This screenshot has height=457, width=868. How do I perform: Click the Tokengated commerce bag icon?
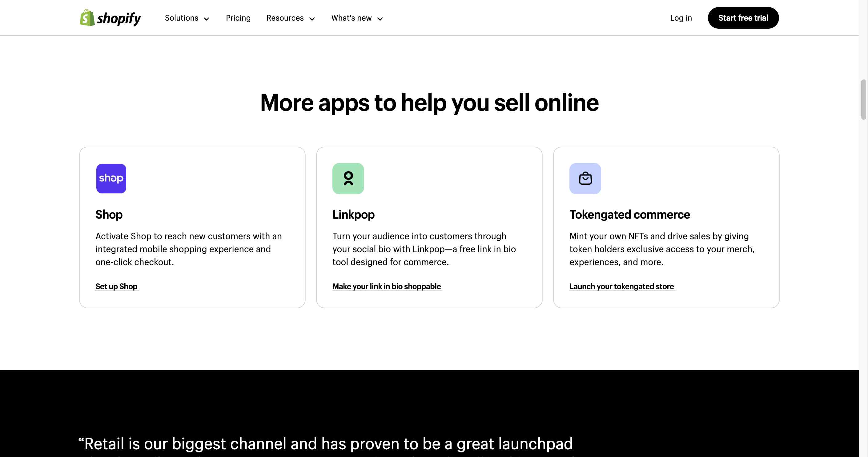[x=585, y=179]
